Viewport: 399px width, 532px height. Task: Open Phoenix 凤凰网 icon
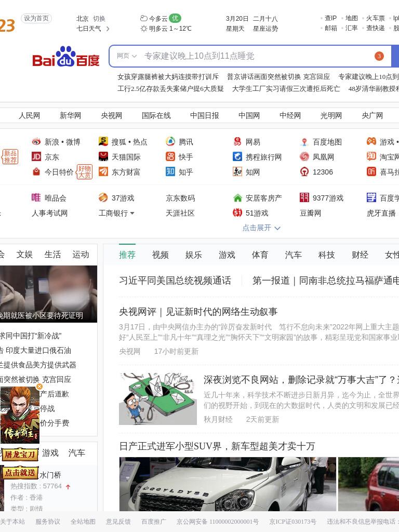[x=304, y=156]
